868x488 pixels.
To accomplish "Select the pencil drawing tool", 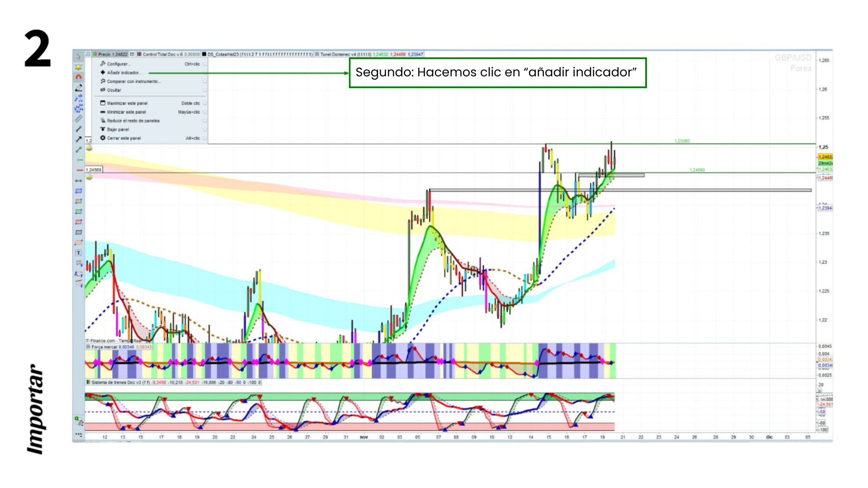I will coord(78,88).
